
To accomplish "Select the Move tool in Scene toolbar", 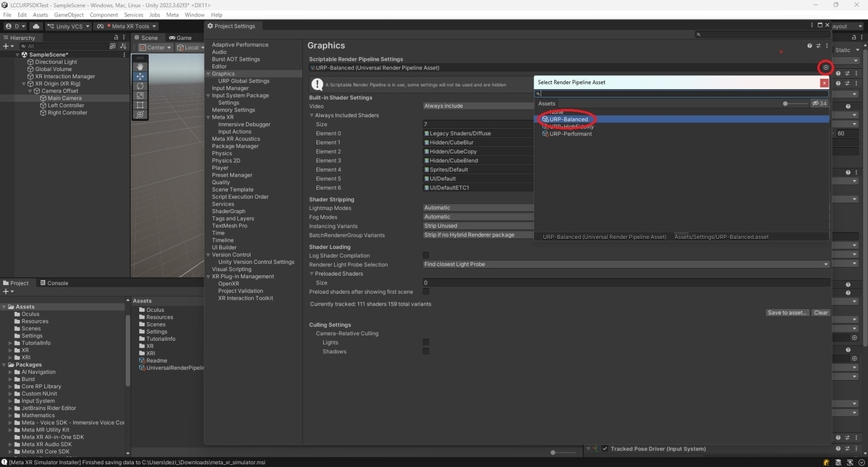I will pyautogui.click(x=140, y=76).
